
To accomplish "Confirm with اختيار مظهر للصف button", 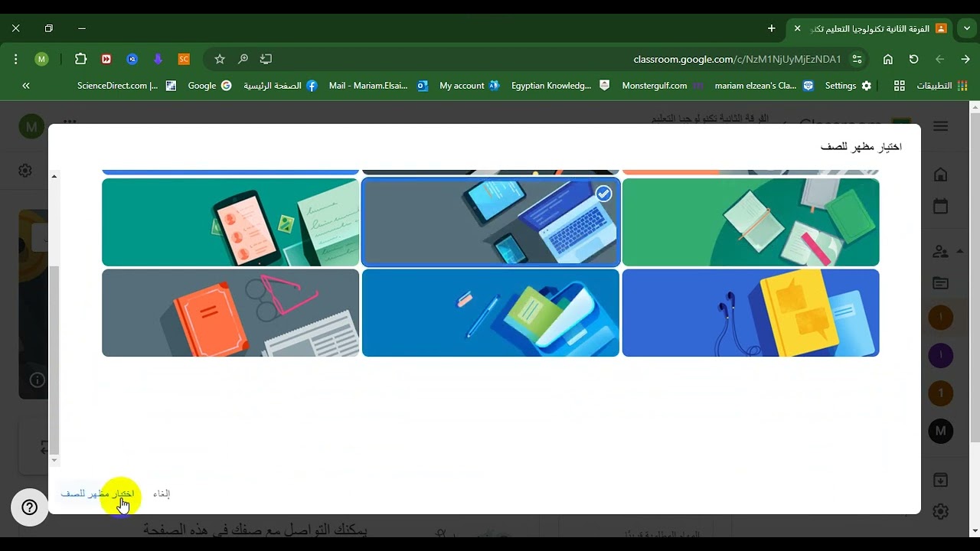I will coord(97,494).
